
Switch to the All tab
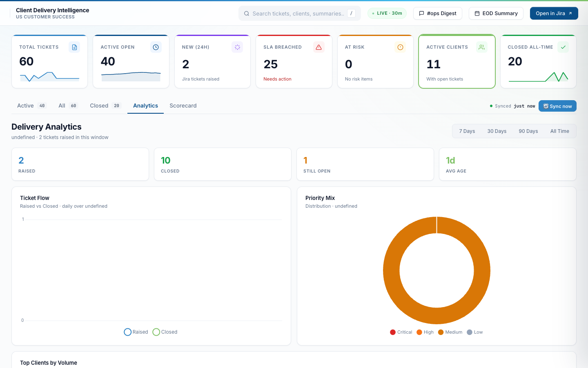[68, 105]
